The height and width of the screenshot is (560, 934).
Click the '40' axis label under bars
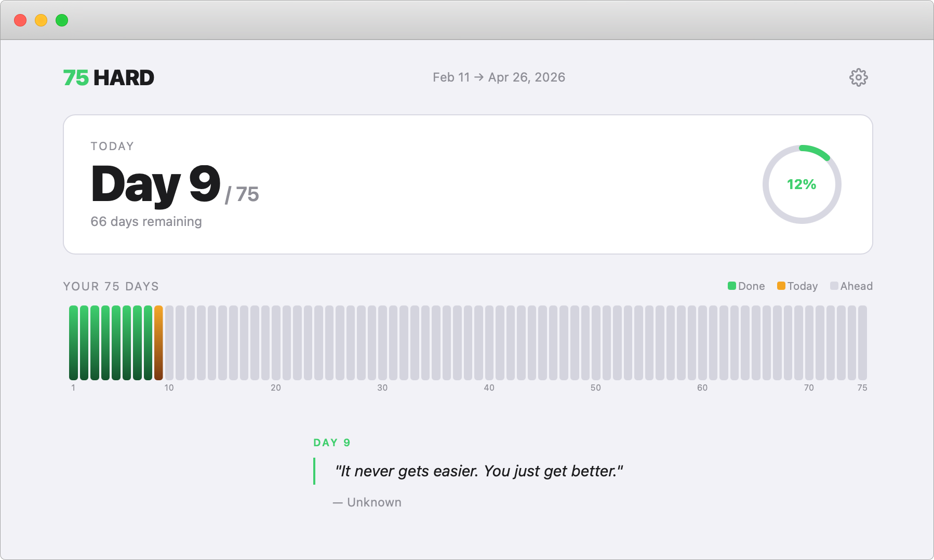coord(489,388)
